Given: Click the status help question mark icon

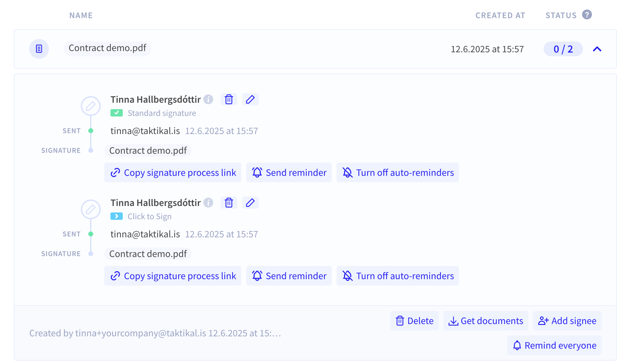Looking at the screenshot, I should 587,15.
